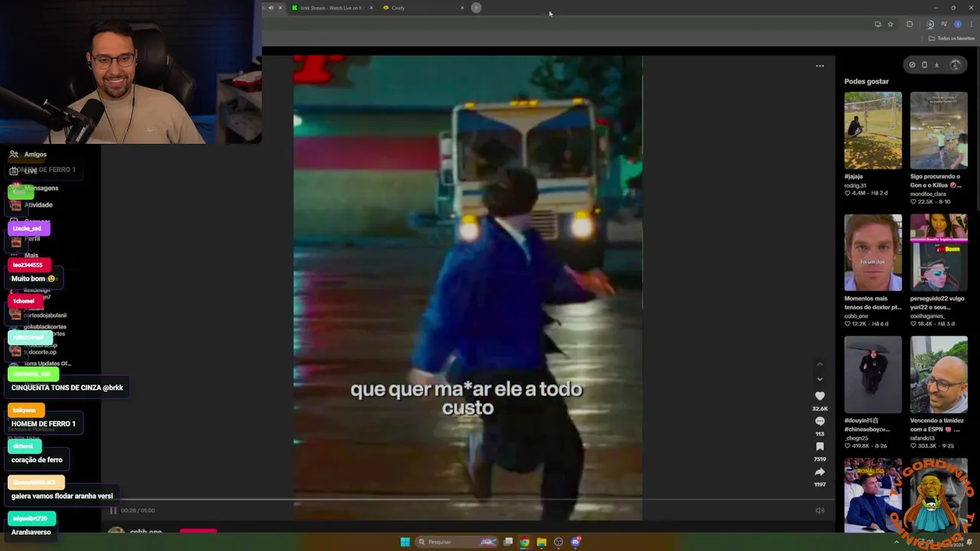This screenshot has height=551, width=980.
Task: Click chat message 'CINQUENTA TONS DE CINZA @brkk'
Action: point(67,388)
